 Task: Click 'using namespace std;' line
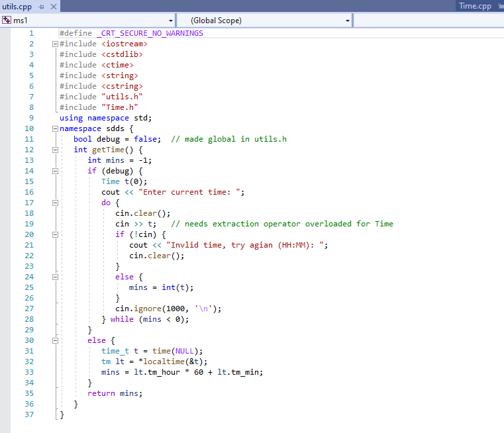click(105, 118)
